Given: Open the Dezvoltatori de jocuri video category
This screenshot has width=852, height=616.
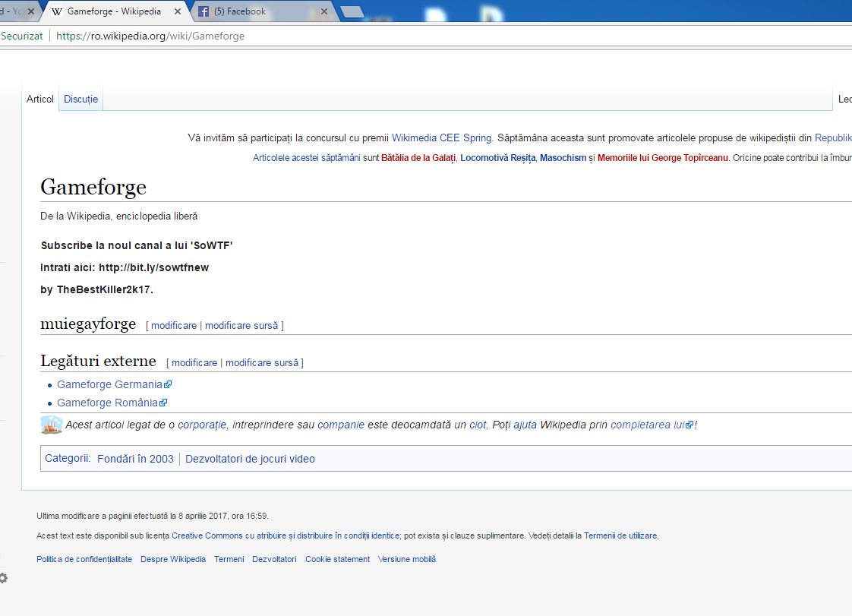Looking at the screenshot, I should (x=250, y=459).
